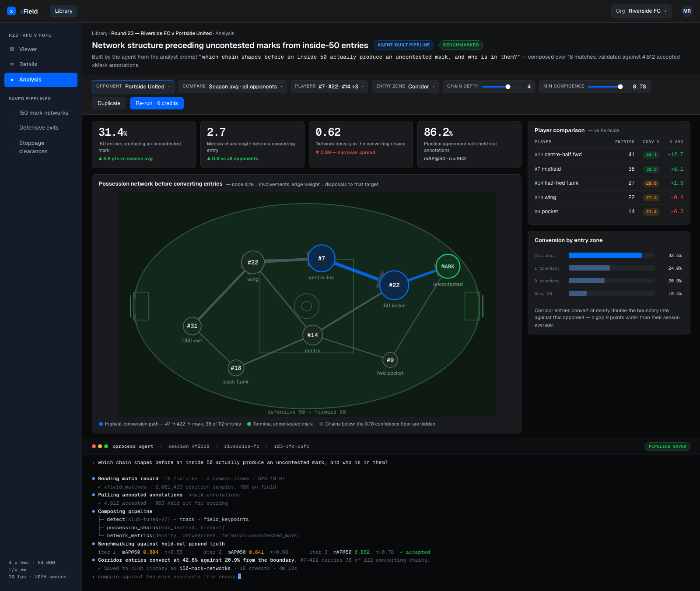Click the Viewer sidebar icon
The height and width of the screenshot is (591, 700).
point(12,49)
